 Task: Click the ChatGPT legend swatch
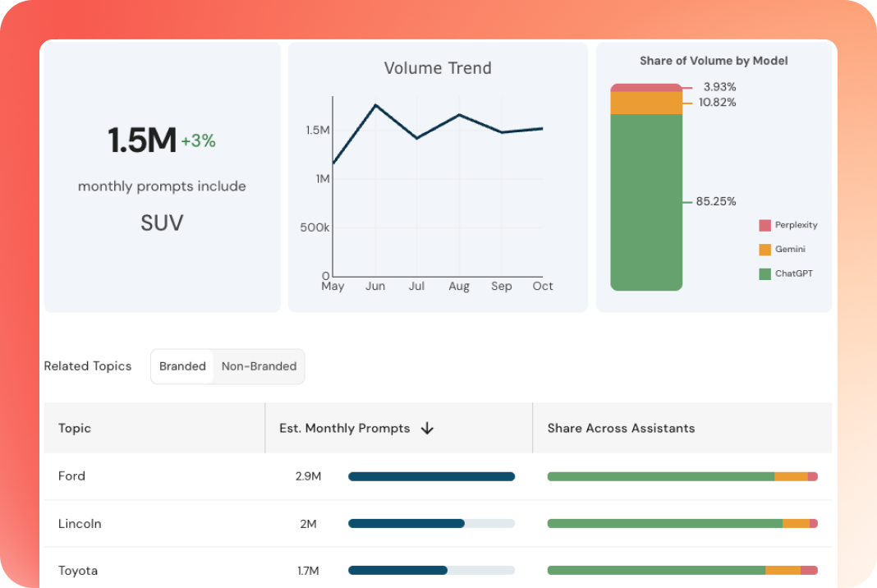(x=765, y=273)
